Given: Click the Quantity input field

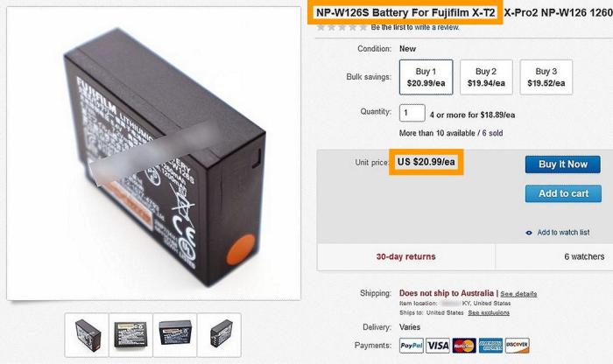Looking at the screenshot, I should 412,113.
